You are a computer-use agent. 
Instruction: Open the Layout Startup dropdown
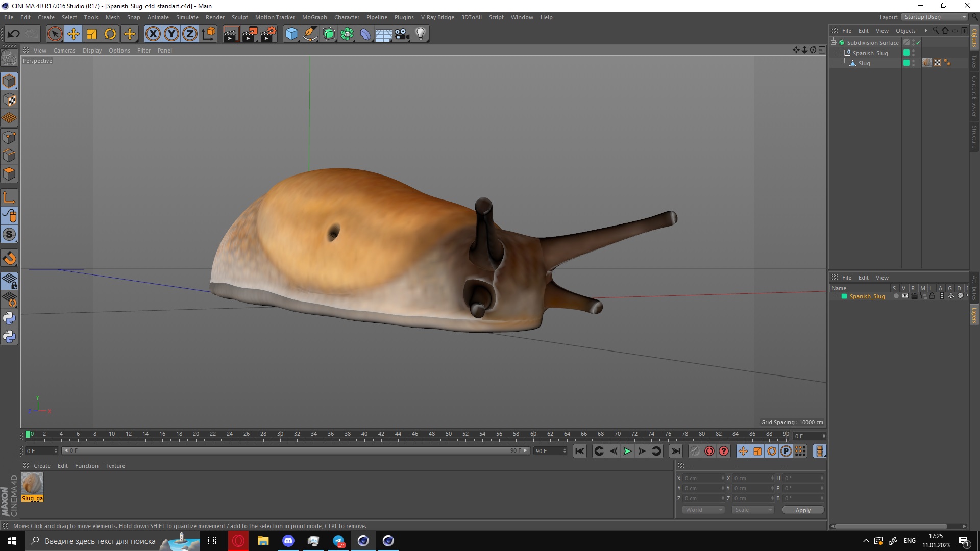tap(935, 17)
